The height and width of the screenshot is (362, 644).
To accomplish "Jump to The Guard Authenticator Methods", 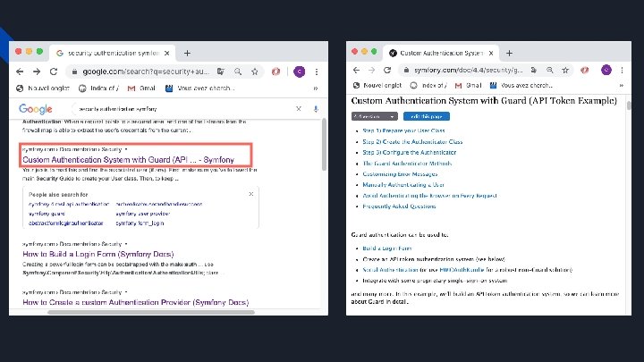I will (x=407, y=164).
